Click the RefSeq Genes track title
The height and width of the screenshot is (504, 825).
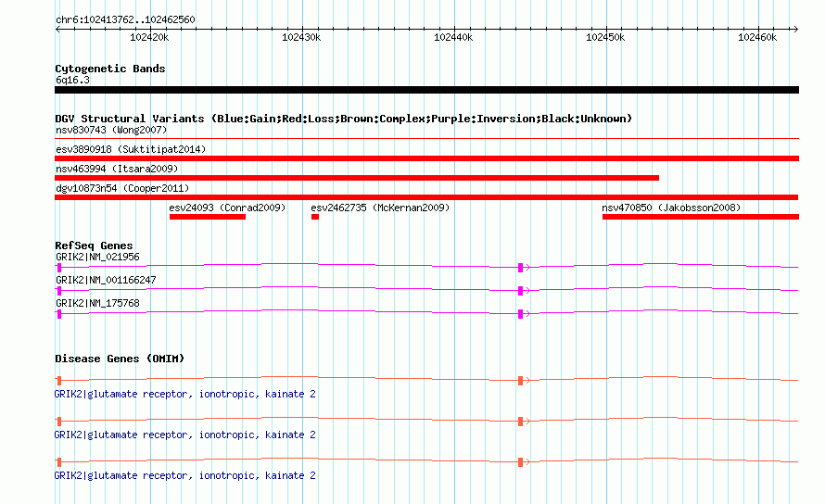click(94, 246)
